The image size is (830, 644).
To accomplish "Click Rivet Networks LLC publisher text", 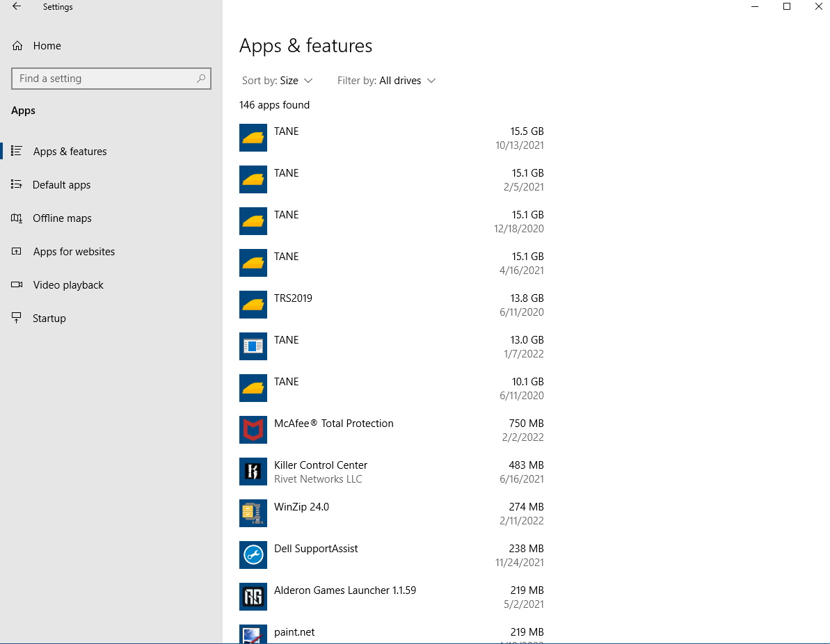I will [x=318, y=479].
